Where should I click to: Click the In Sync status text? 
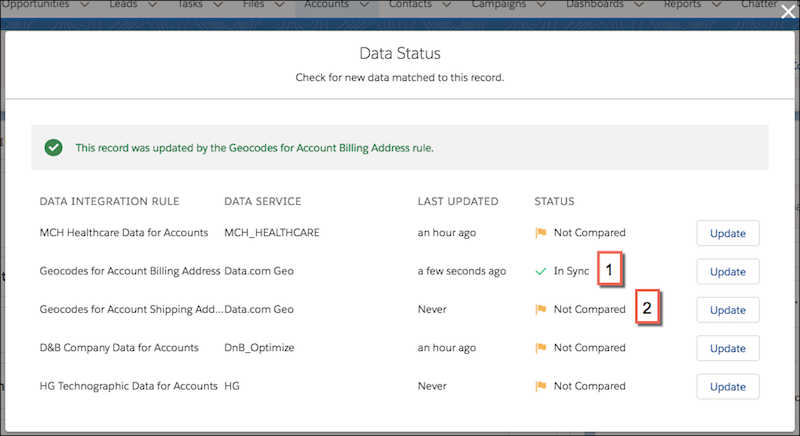(571, 271)
